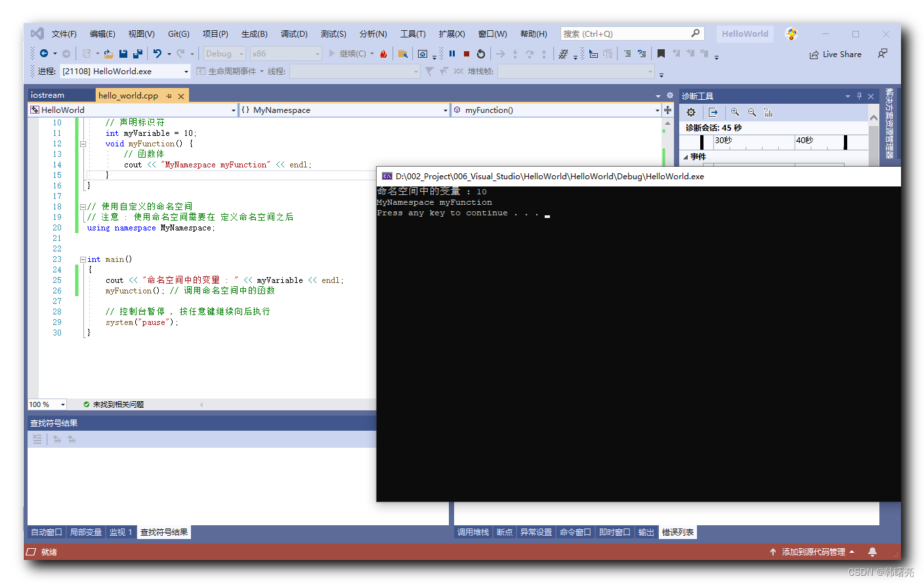This screenshot has height=583, width=924.
Task: Click the Continue (继续) button
Action: click(x=352, y=54)
